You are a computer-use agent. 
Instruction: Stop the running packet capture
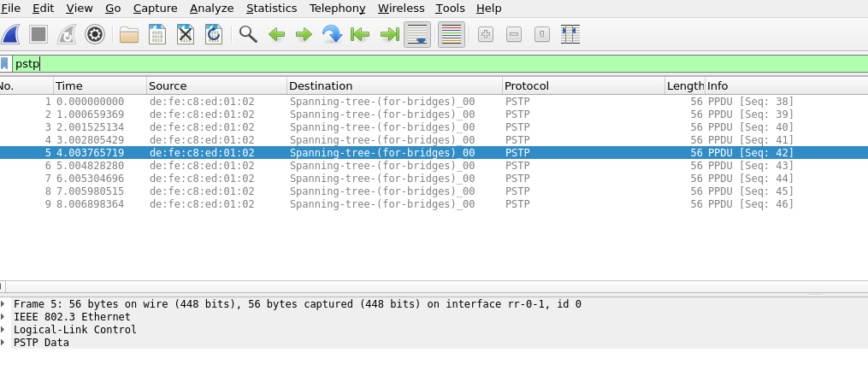tap(38, 34)
